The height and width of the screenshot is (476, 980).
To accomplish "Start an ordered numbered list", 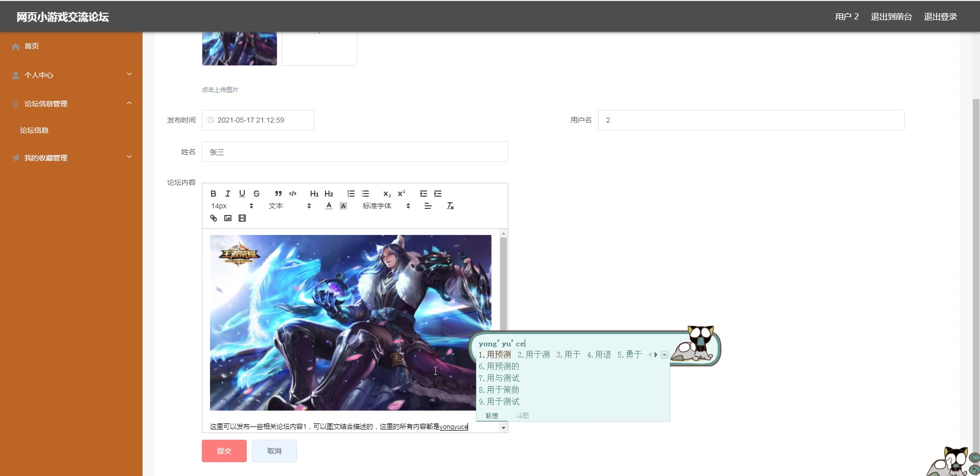I will (351, 194).
